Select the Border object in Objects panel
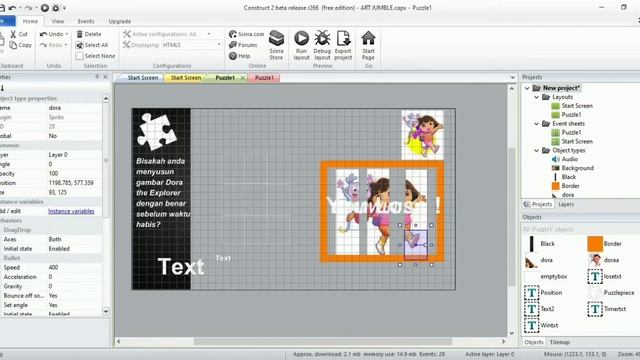This screenshot has height=360, width=640. pos(604,244)
